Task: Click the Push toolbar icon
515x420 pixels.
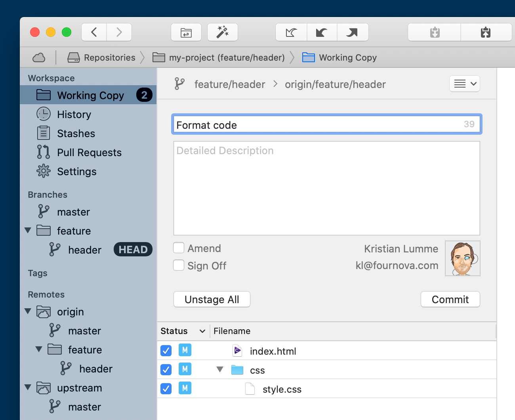Action: tap(352, 32)
